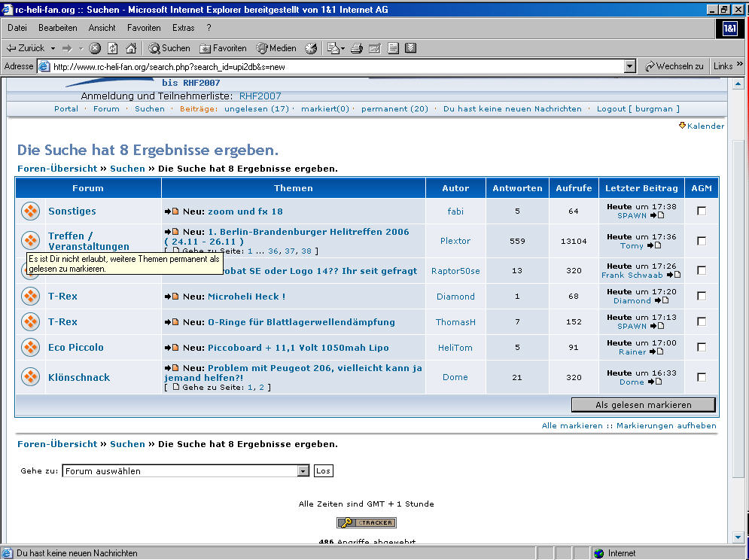
Task: Click the new-post icon before Microheli Heck
Action: pyautogui.click(x=172, y=297)
